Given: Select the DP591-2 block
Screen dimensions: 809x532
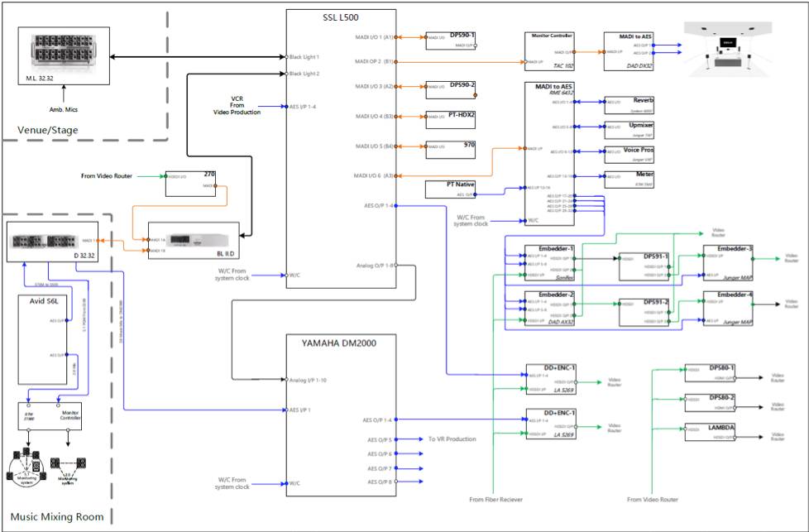Looking at the screenshot, I should 644,312.
